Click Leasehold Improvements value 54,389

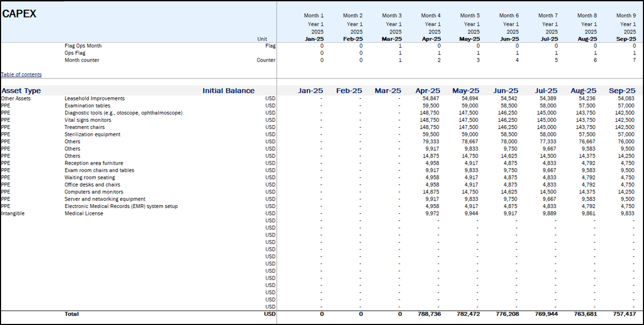[549, 99]
